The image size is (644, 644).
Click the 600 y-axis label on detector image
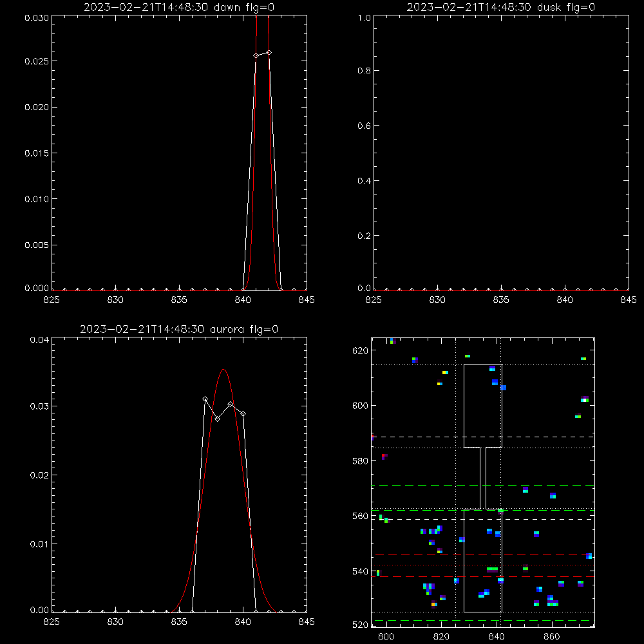pyautogui.click(x=360, y=406)
